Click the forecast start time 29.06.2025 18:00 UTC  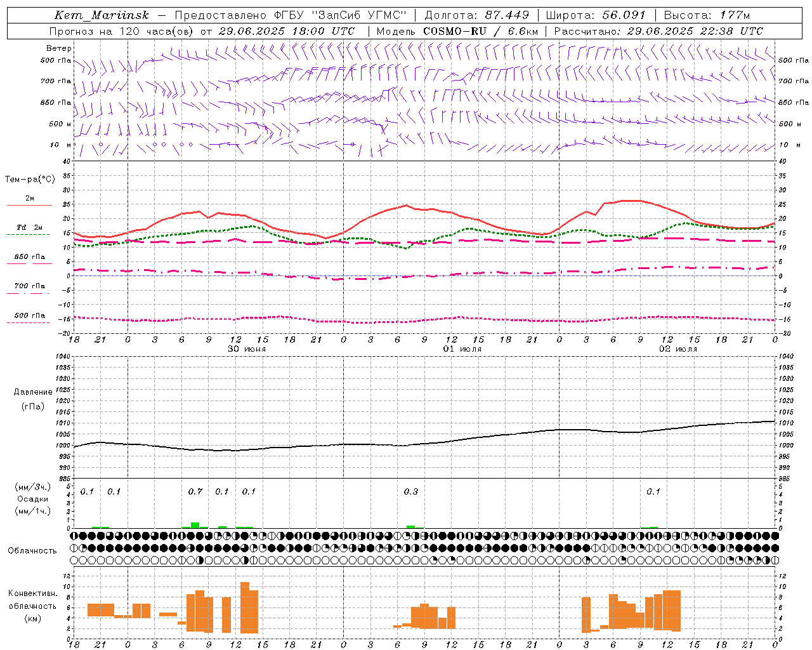tap(287, 31)
